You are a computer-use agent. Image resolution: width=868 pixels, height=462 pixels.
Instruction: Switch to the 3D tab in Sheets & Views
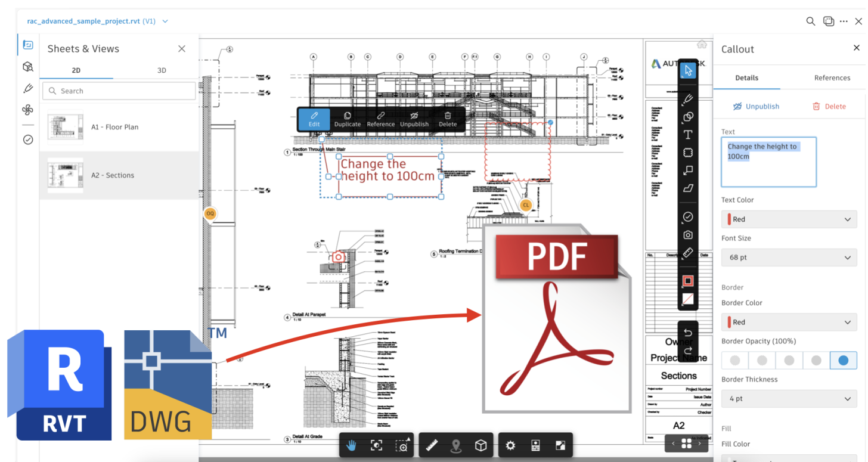pyautogui.click(x=162, y=70)
